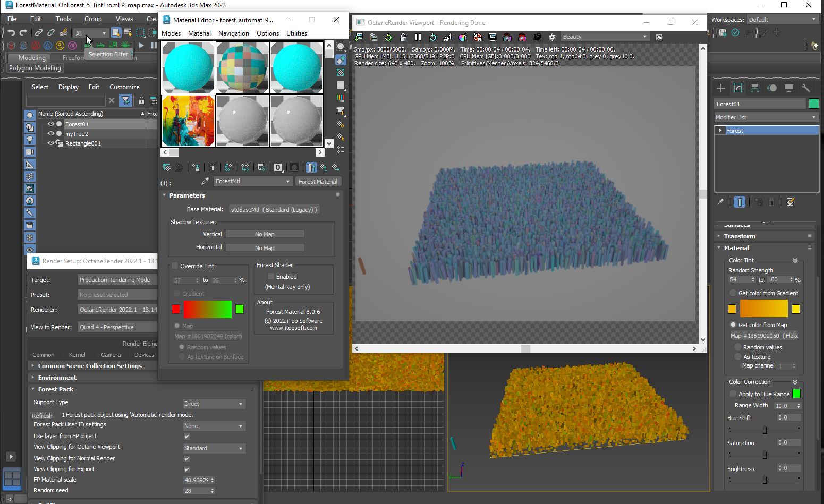The width and height of the screenshot is (824, 504).
Task: Toggle visibility eye of Rectangle001
Action: (x=51, y=143)
